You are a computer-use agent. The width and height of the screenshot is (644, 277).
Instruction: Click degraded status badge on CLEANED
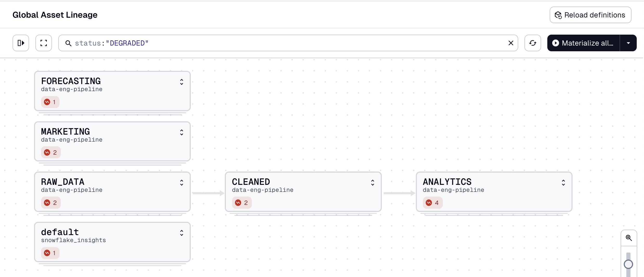[242, 203]
